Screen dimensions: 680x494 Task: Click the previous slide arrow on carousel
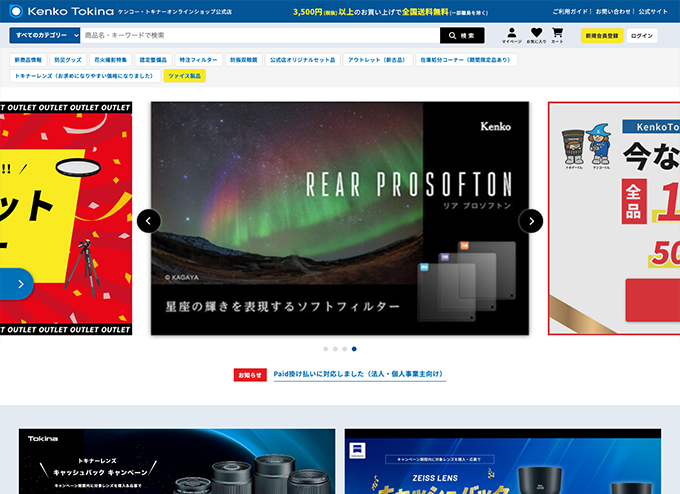pyautogui.click(x=149, y=220)
